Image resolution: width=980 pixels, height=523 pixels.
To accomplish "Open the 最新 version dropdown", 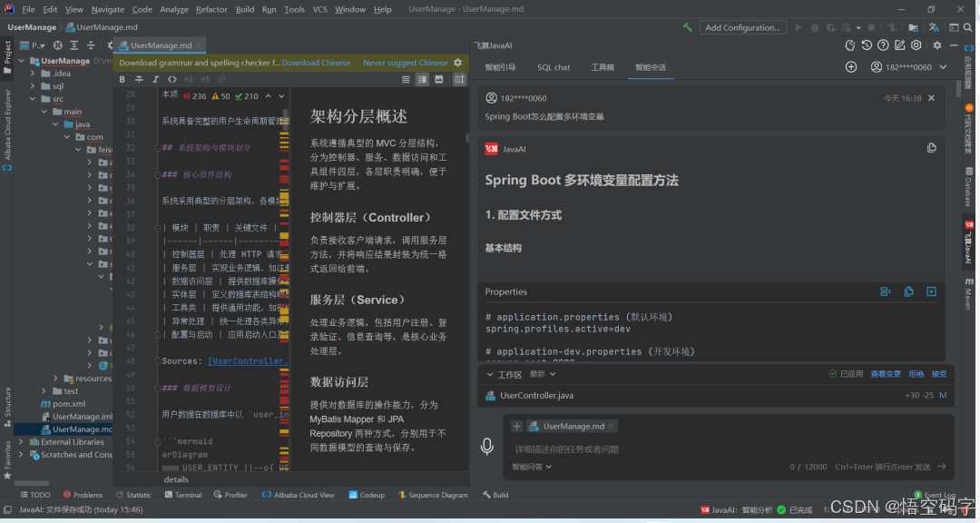I will [543, 374].
